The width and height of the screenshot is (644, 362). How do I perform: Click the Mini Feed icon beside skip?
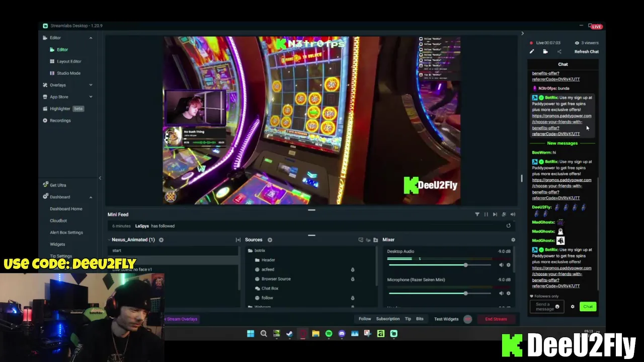(x=504, y=215)
